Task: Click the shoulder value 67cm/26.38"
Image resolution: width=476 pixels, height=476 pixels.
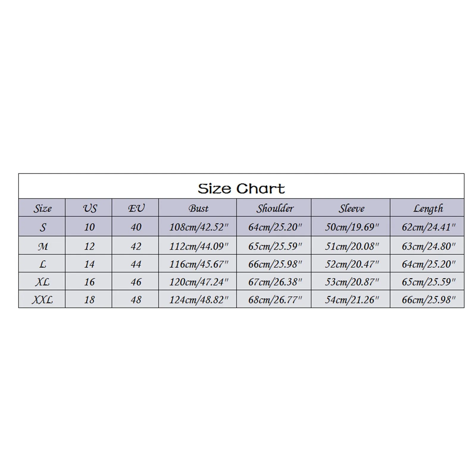Action: (x=275, y=282)
